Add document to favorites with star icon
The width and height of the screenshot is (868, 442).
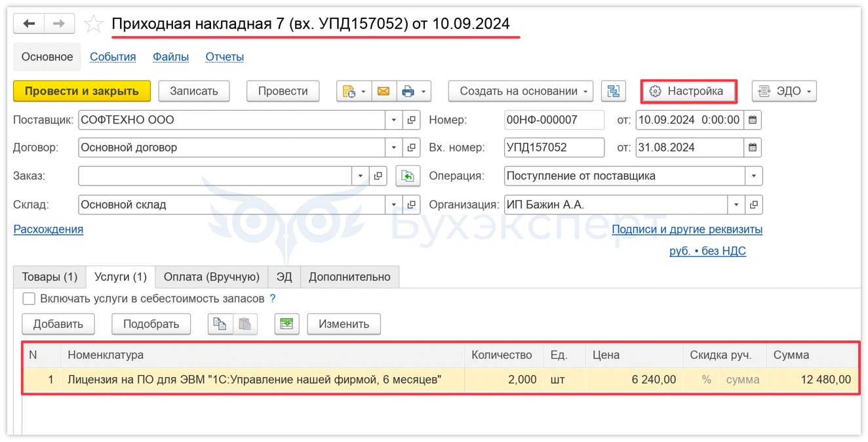point(94,25)
